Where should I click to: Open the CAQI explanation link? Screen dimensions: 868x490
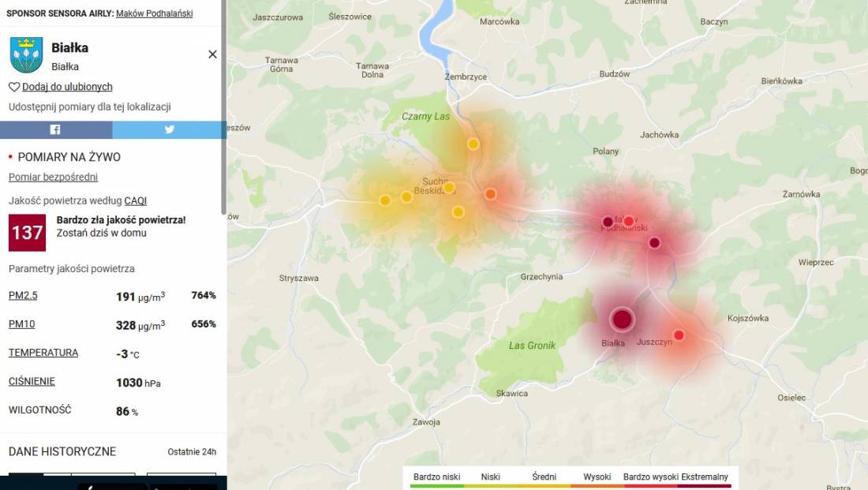(x=136, y=201)
